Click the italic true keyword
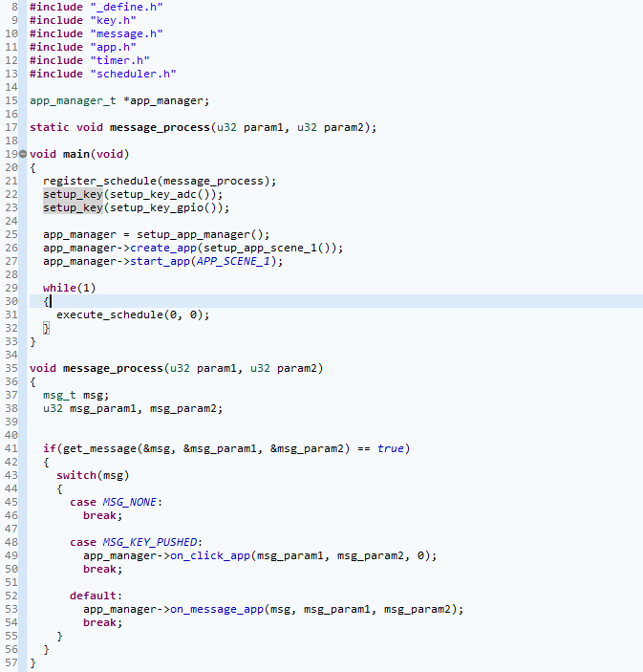Screen dimensions: 643x672 pos(390,448)
